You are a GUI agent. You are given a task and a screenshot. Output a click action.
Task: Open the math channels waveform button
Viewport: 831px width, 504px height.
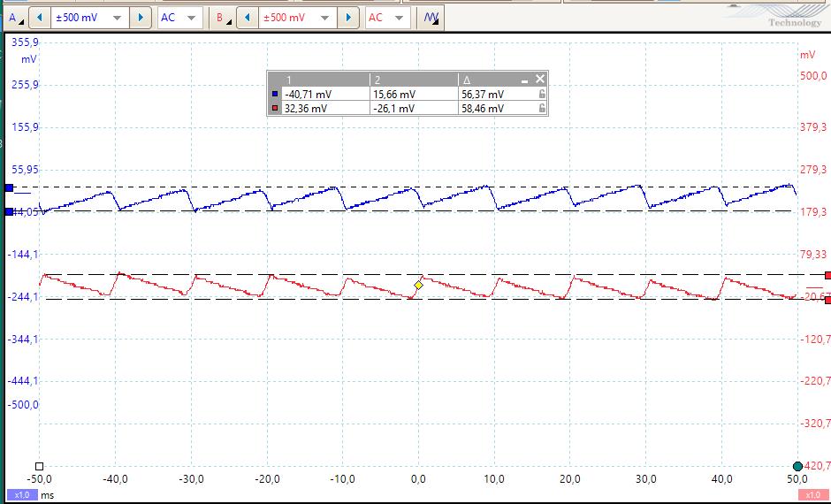[431, 18]
